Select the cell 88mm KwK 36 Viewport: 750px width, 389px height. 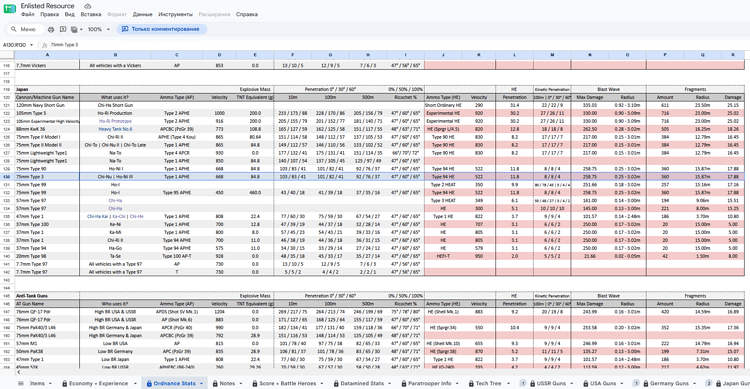(x=47, y=129)
